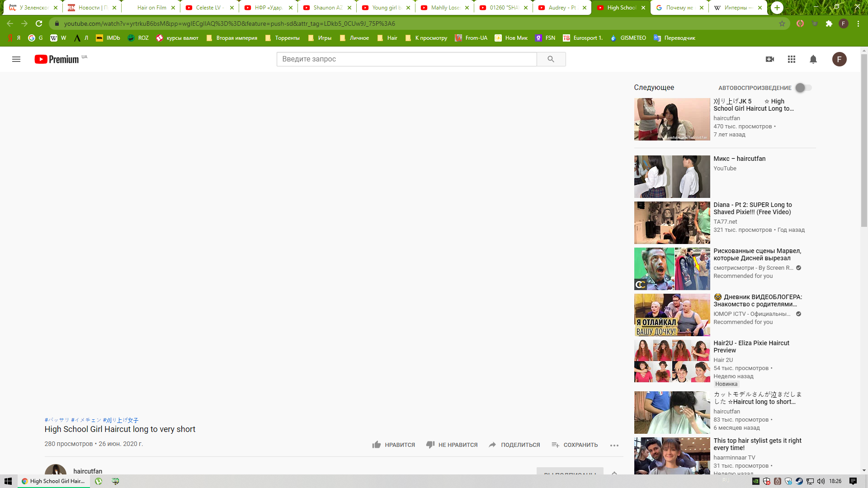This screenshot has height=488, width=868.
Task: Click the Windows Start button
Action: tap(8, 481)
